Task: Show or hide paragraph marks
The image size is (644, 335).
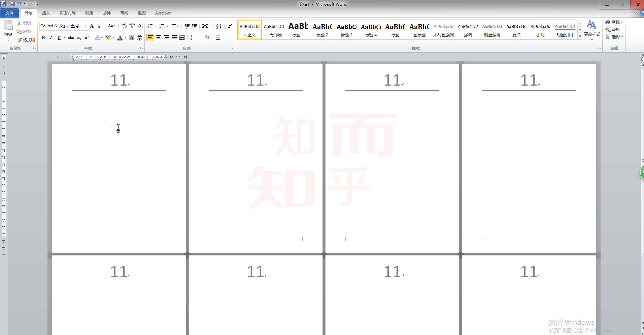Action: [x=230, y=26]
